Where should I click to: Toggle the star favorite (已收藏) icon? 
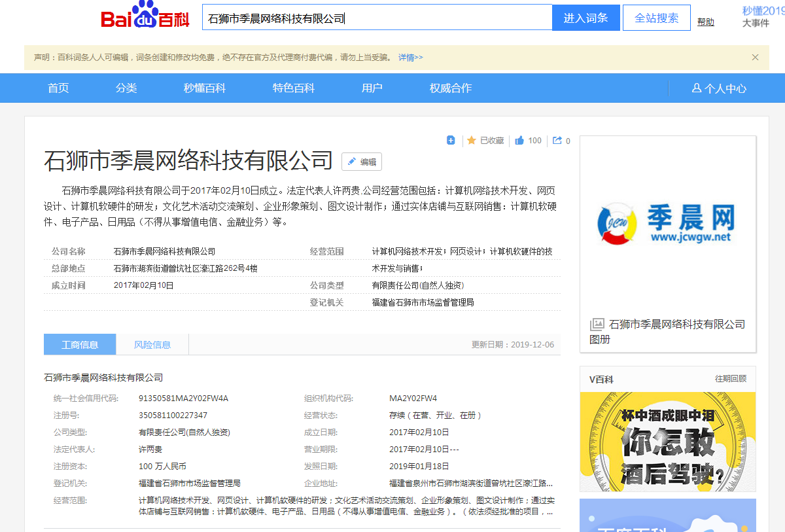[471, 140]
